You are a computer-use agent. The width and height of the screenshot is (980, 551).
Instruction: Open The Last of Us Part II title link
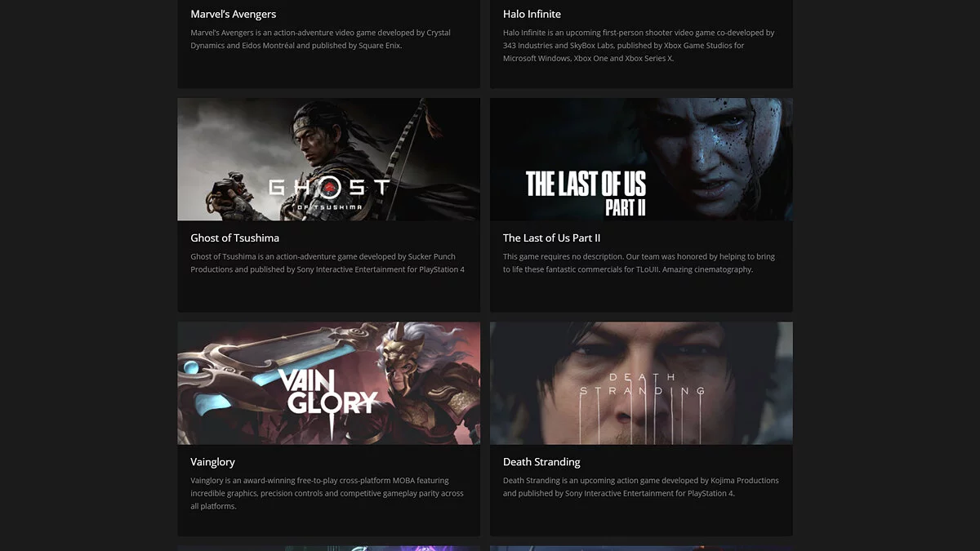(x=551, y=238)
